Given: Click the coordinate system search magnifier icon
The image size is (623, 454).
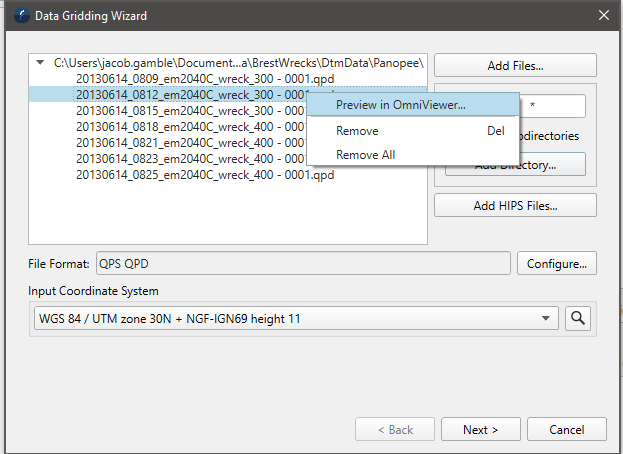Looking at the screenshot, I should click(577, 319).
